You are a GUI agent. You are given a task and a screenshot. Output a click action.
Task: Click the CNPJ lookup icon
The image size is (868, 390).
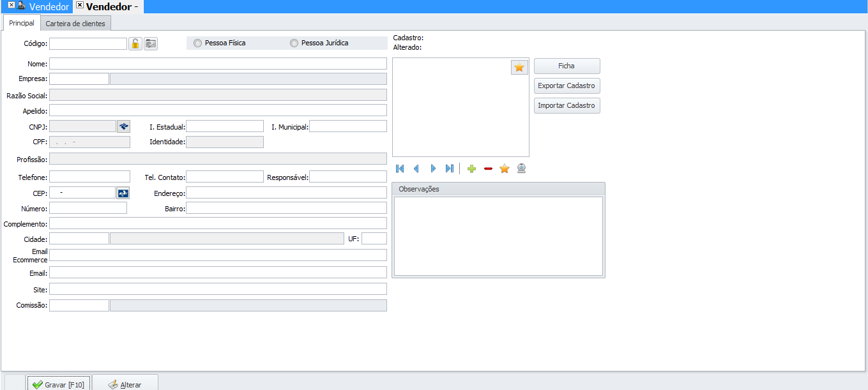[x=123, y=126]
